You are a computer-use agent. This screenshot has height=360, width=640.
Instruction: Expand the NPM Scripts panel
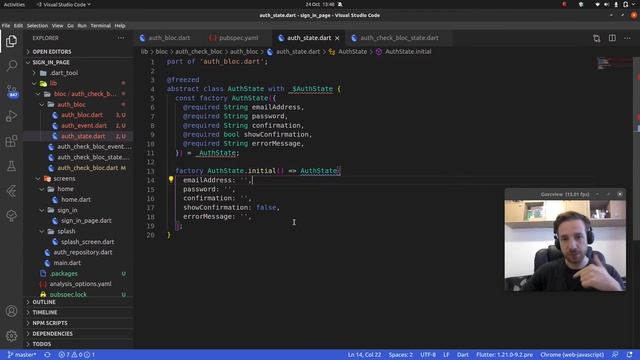[x=79, y=323]
